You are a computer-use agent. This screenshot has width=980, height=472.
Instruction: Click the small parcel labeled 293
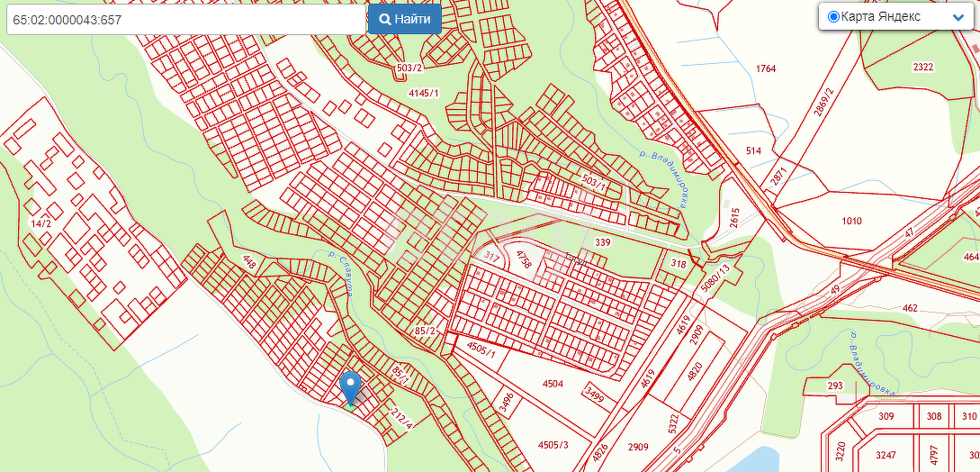point(834,386)
